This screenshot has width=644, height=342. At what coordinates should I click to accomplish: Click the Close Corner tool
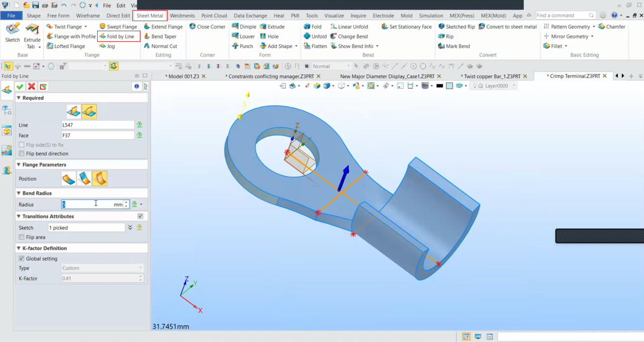pyautogui.click(x=207, y=27)
